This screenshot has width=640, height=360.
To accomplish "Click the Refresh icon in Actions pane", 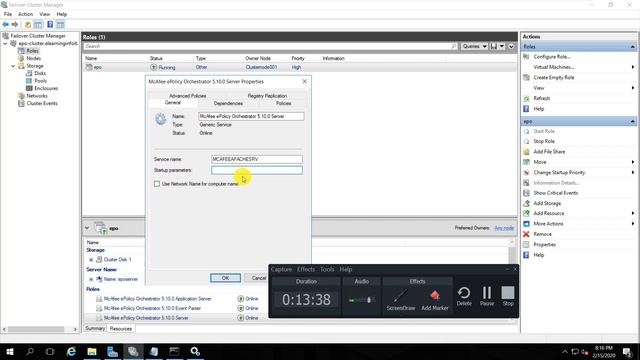I will pos(526,98).
